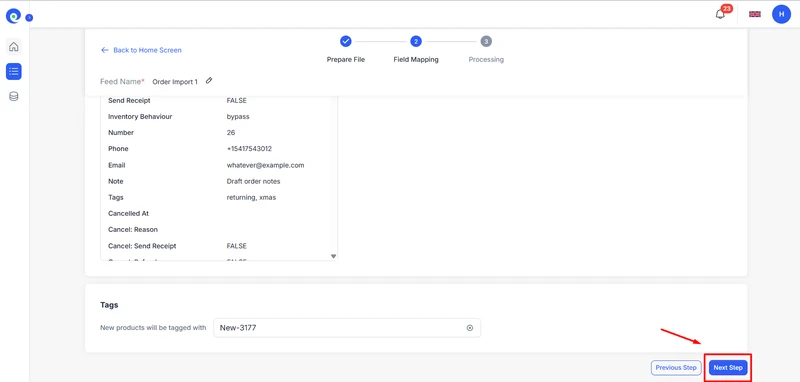
Task: Click the Cancel: Reason label
Action: click(133, 230)
